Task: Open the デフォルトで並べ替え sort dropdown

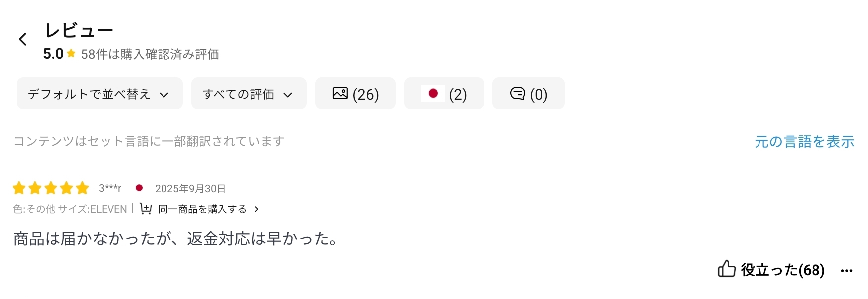Action: [100, 94]
